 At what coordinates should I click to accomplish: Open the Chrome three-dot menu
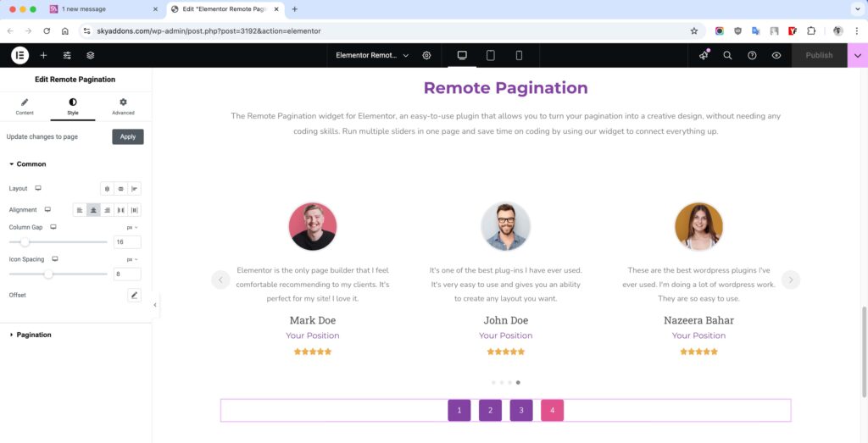click(856, 31)
